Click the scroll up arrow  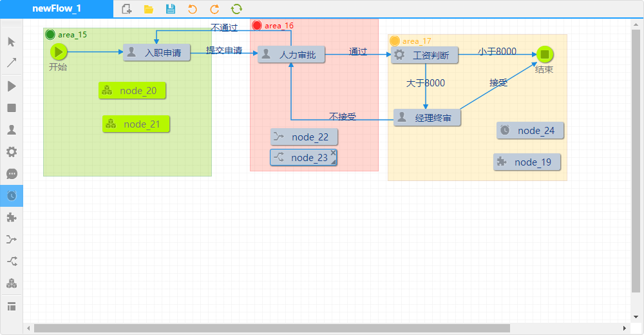pos(636,24)
